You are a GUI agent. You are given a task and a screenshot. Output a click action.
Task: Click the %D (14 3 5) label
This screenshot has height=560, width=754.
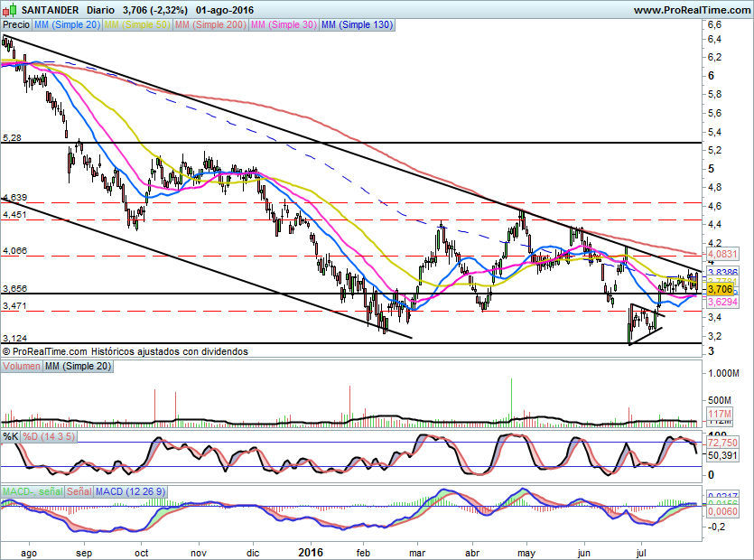point(49,436)
